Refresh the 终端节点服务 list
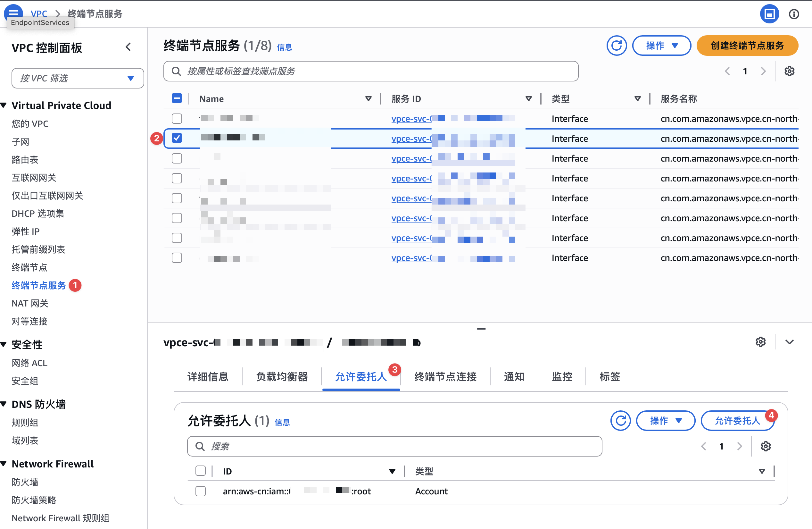 click(617, 46)
